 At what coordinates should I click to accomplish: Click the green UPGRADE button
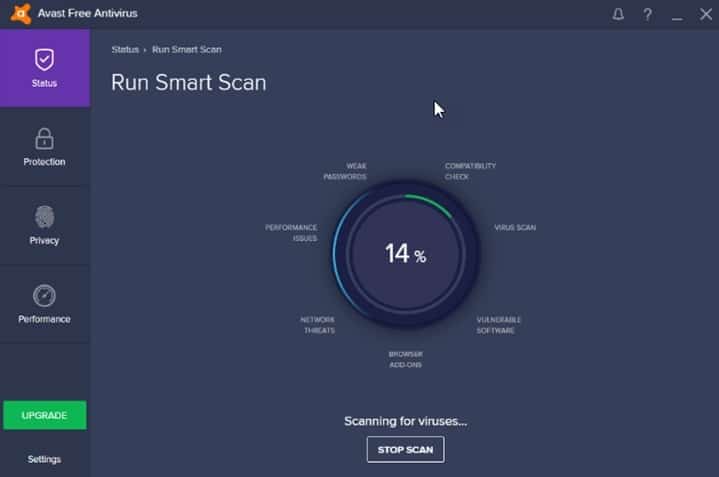45,416
